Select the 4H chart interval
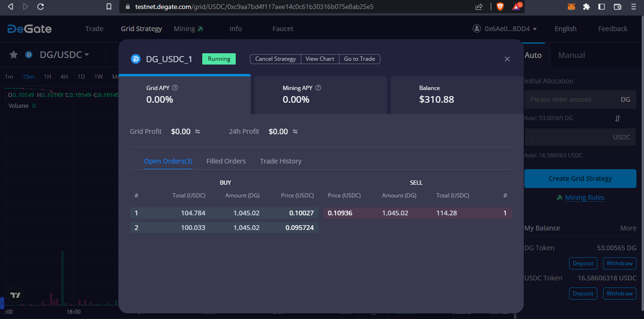Image resolution: width=644 pixels, height=319 pixels. [x=64, y=76]
